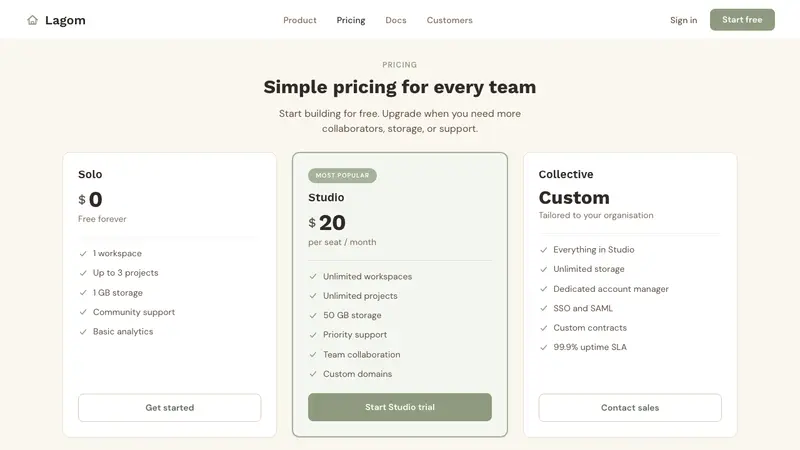Click the 'Dedicated account manager' text
Screen dimensions: 800x450
tap(611, 289)
